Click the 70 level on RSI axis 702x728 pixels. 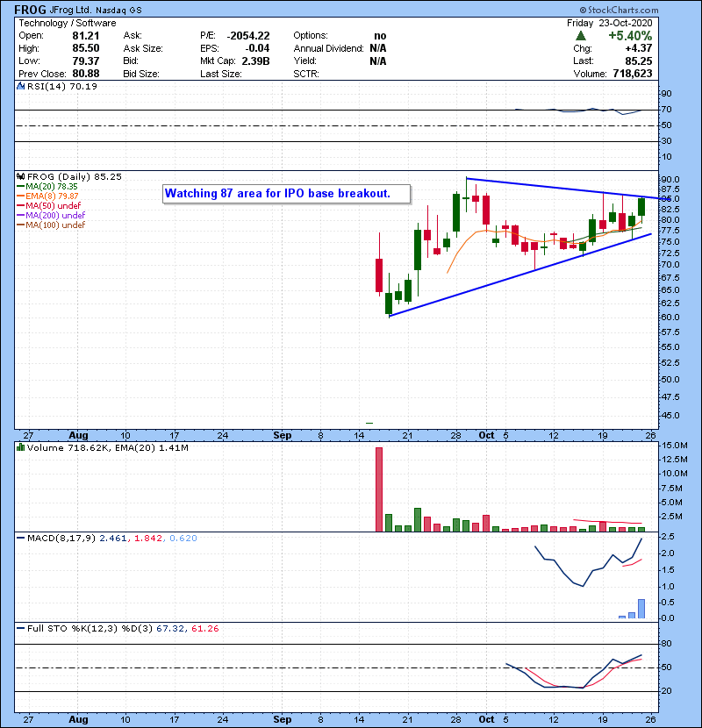(x=667, y=110)
